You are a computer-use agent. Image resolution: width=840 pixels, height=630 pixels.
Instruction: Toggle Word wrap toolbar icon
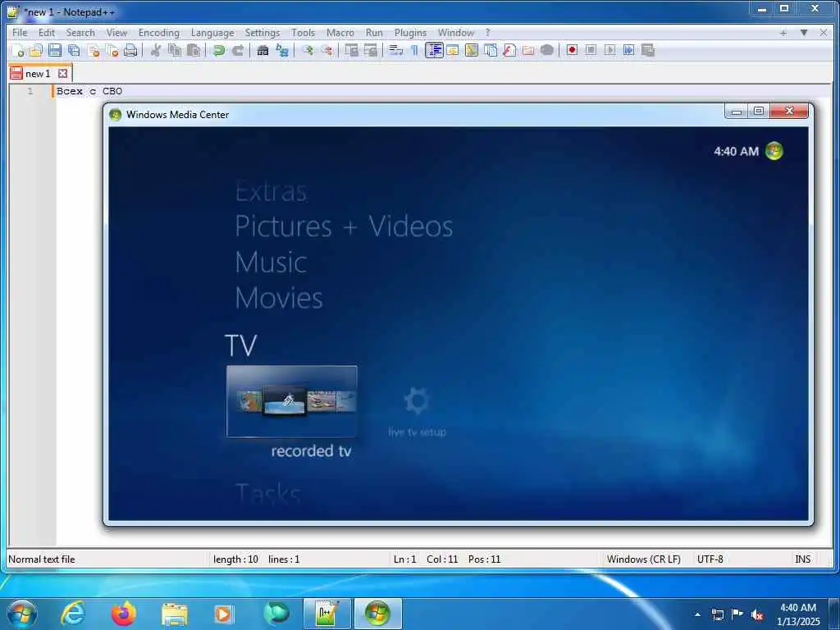point(395,50)
